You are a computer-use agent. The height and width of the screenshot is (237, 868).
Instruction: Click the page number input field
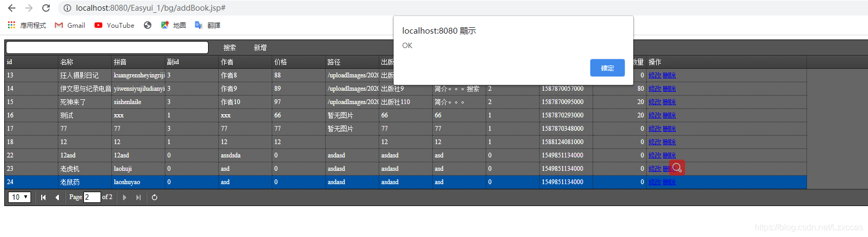pos(92,197)
